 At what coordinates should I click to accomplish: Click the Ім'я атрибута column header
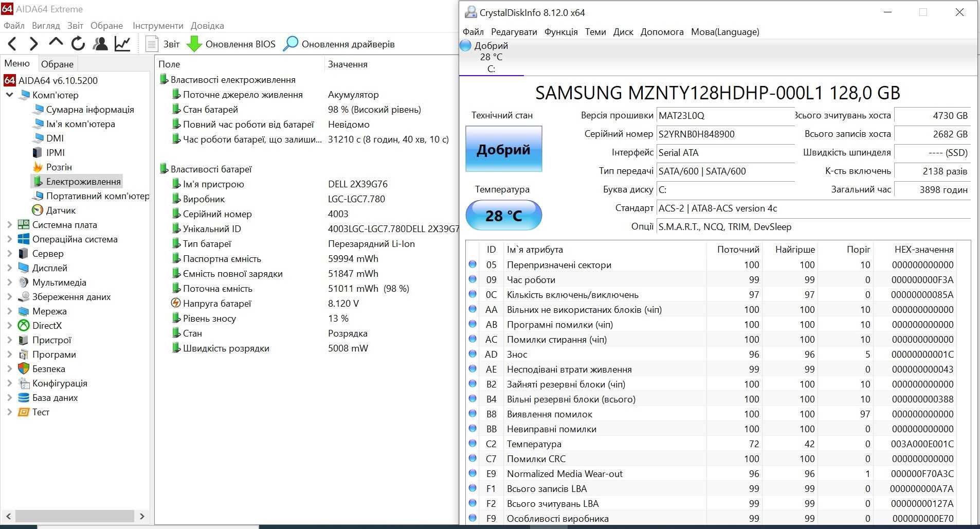pyautogui.click(x=604, y=250)
